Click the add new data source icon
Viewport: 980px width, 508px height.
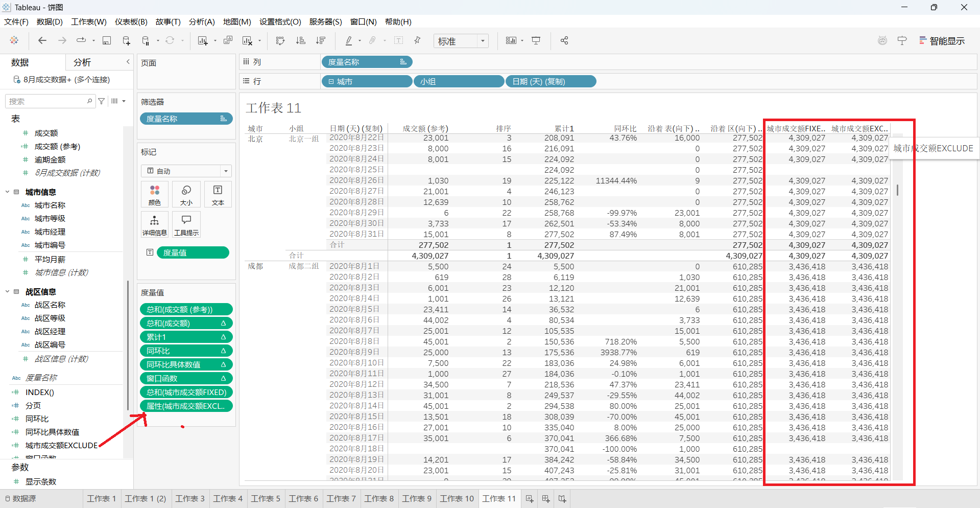coord(126,40)
